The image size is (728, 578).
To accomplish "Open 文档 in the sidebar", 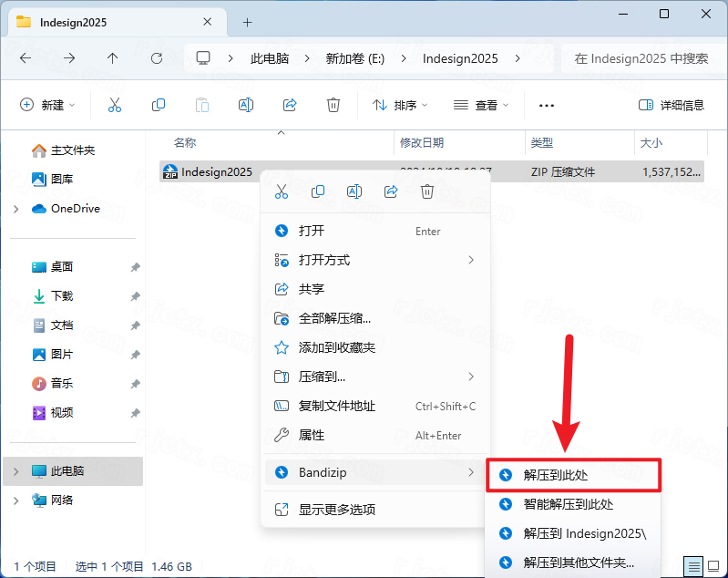I will pyautogui.click(x=52, y=325).
